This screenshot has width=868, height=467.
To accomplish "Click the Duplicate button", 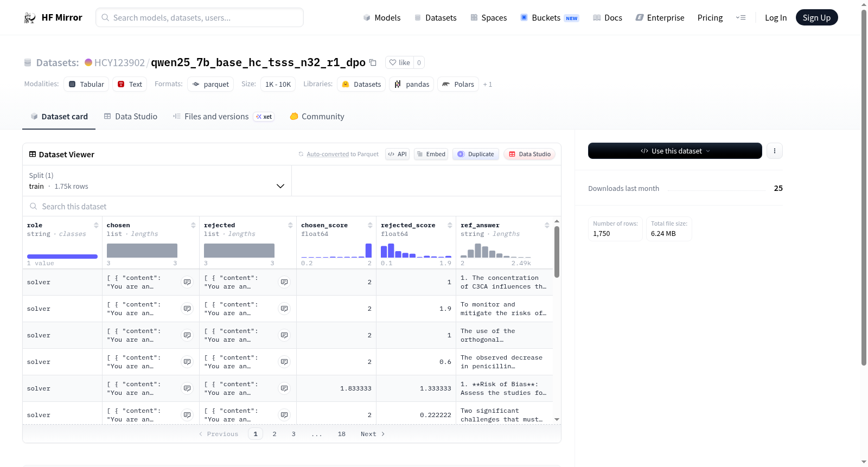I will point(476,154).
